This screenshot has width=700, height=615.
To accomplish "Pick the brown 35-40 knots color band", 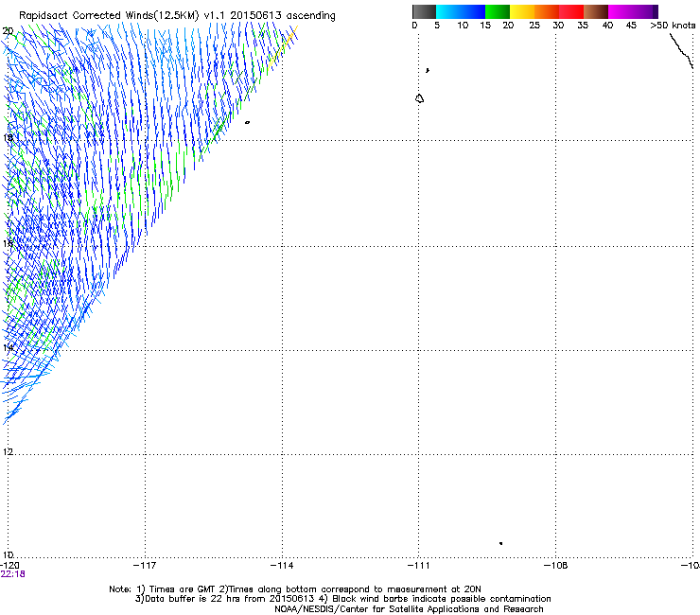I will 596,11.
